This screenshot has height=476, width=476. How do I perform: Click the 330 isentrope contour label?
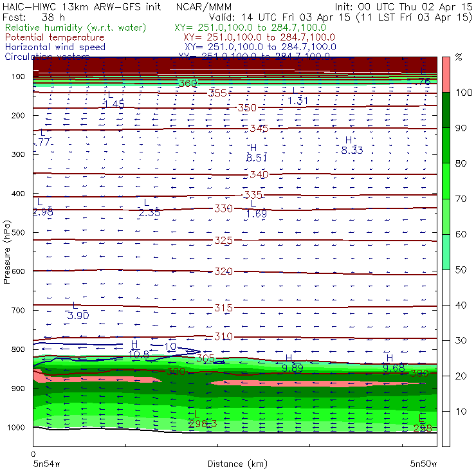[x=224, y=208]
